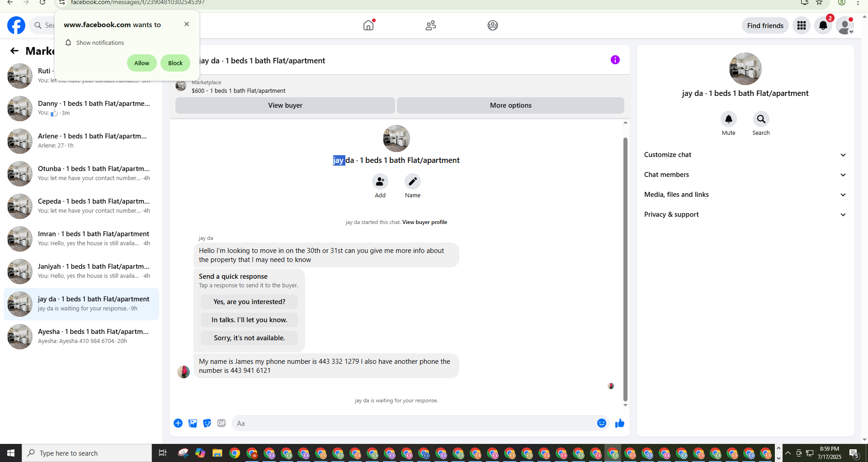Attach a photo or file
The width and height of the screenshot is (868, 462).
[x=193, y=423]
